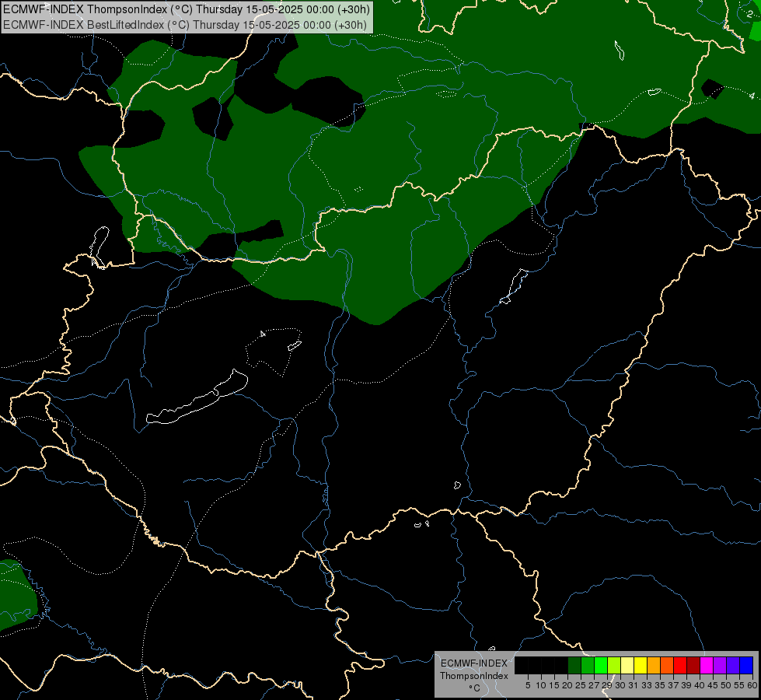Select the orange-red 35–37 legend swatch

coord(667,665)
